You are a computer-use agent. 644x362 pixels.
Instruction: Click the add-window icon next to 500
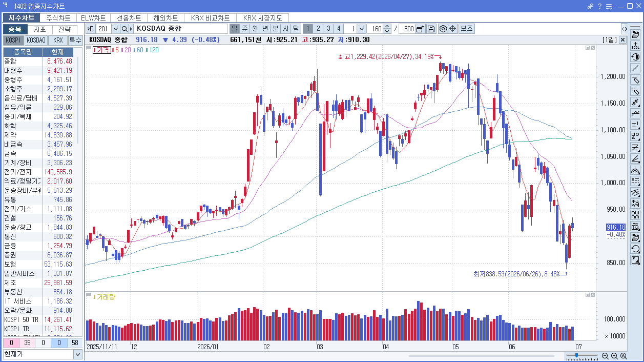tap(420, 29)
